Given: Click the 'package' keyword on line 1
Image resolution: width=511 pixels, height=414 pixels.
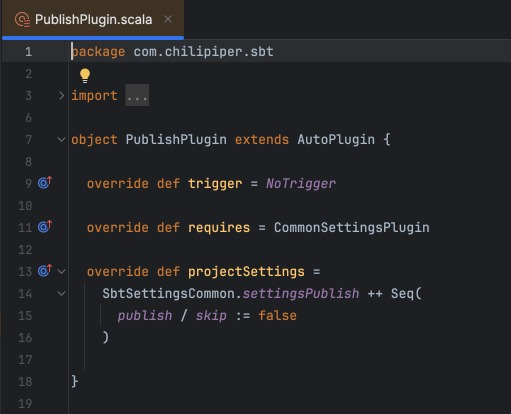Looking at the screenshot, I should pyautogui.click(x=98, y=52).
